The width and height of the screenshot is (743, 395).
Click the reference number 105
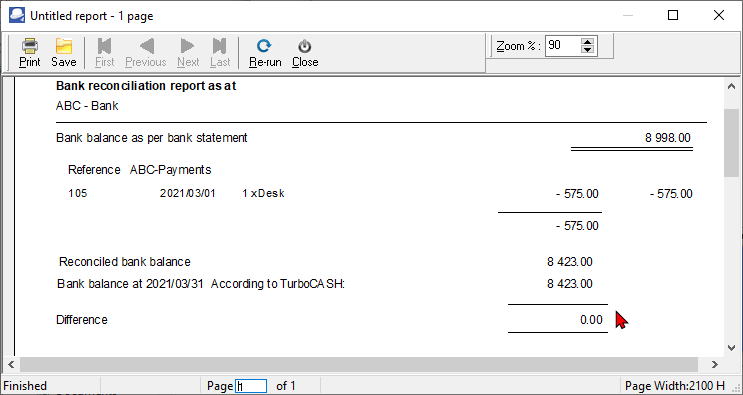coord(78,194)
